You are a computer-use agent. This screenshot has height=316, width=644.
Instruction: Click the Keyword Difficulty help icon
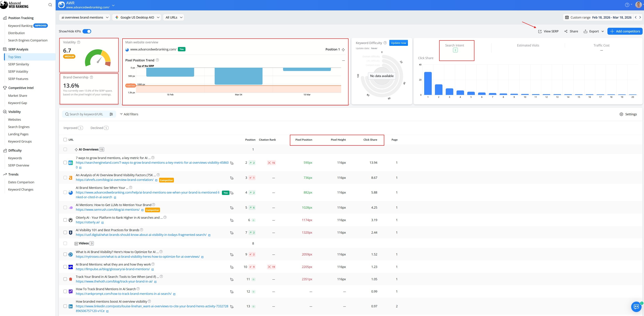385,43
